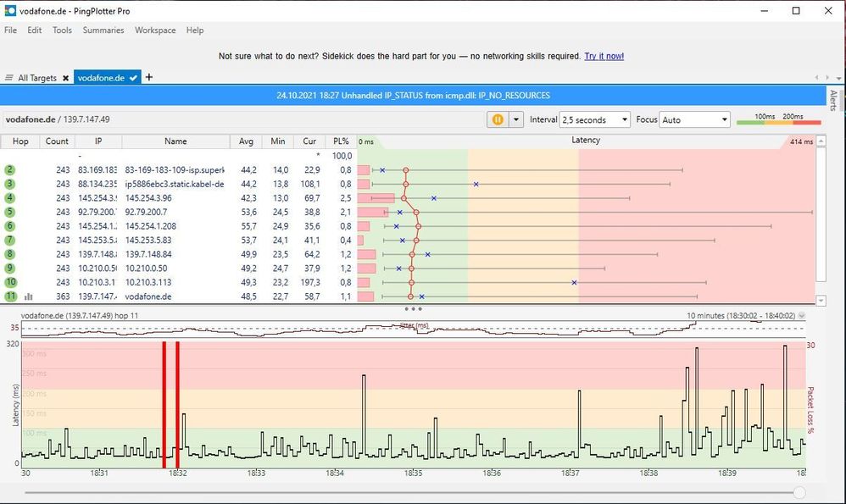Click the timeline slider handle at the bottom
The height and width of the screenshot is (504, 846).
click(x=799, y=492)
